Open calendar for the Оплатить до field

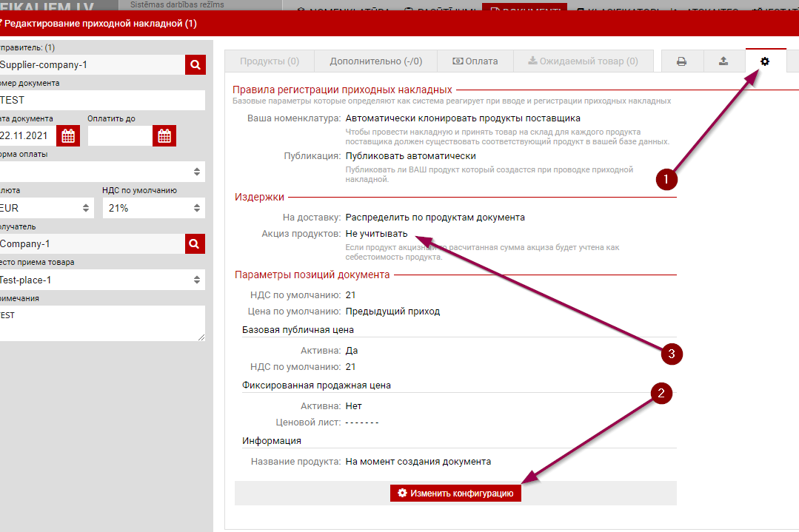coord(164,136)
